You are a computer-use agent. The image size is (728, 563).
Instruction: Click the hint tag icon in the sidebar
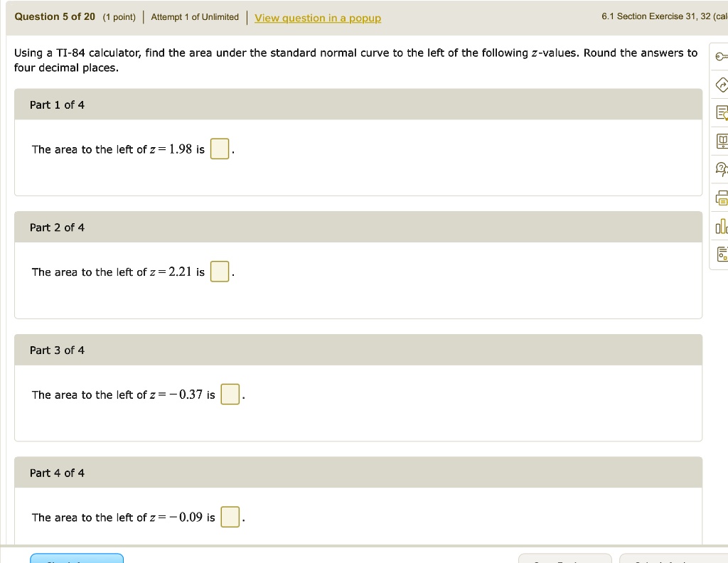click(x=721, y=85)
